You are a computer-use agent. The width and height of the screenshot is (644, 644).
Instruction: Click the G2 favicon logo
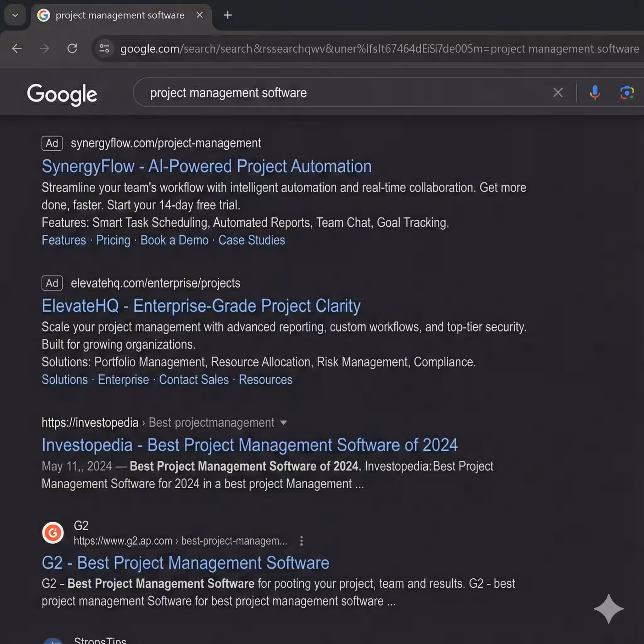(53, 533)
